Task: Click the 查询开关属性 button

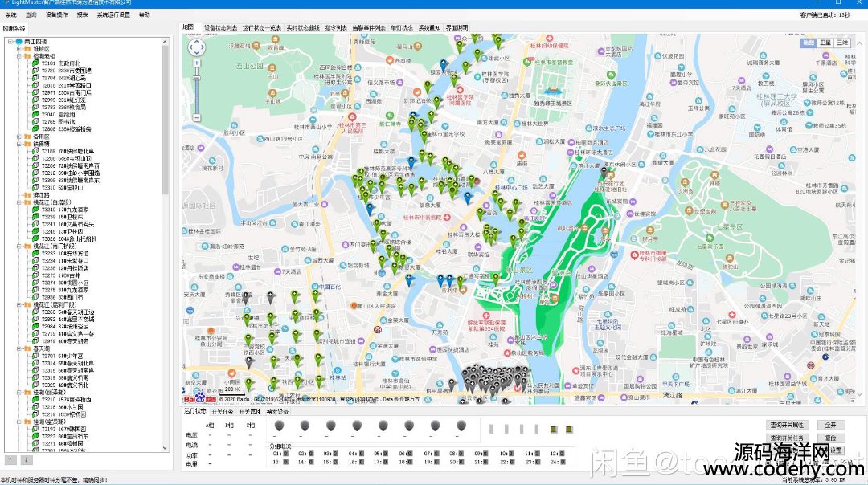Action: click(787, 425)
